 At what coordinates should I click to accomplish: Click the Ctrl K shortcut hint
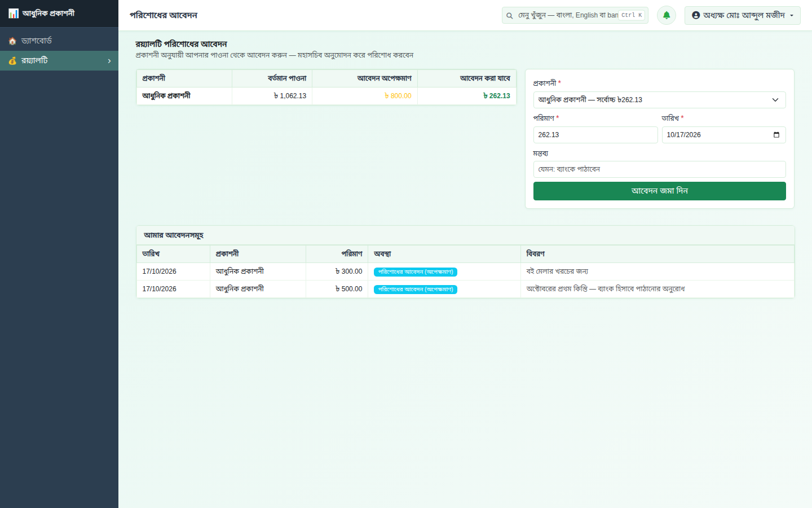pyautogui.click(x=632, y=15)
